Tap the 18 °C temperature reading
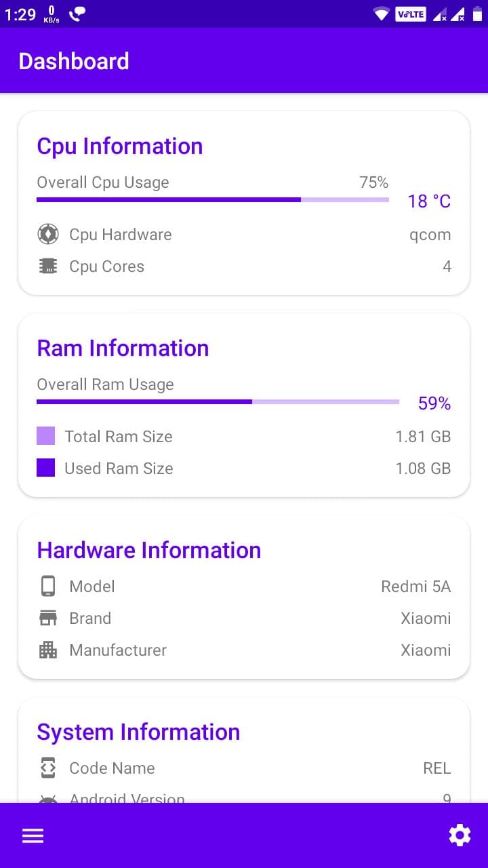This screenshot has height=868, width=488. [429, 201]
